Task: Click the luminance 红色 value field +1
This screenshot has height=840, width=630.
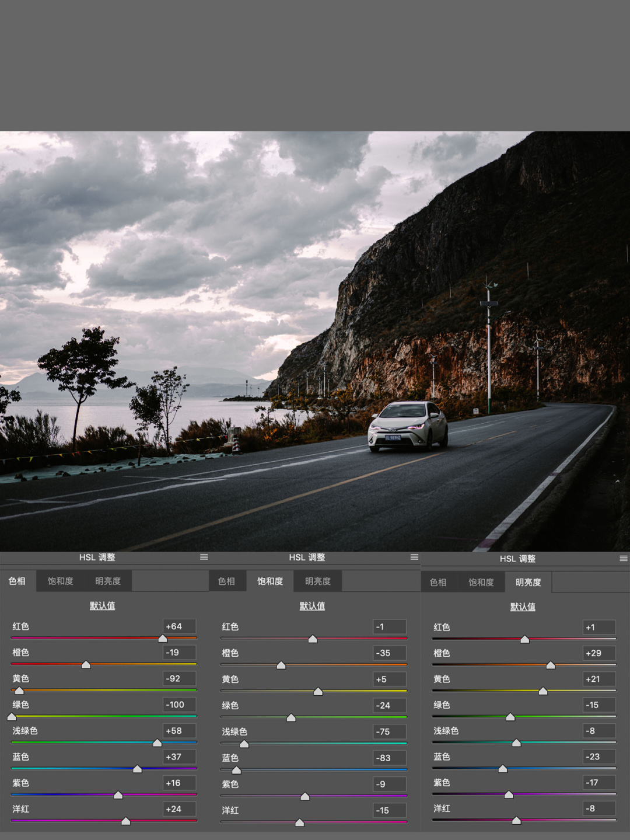Action: coord(599,627)
